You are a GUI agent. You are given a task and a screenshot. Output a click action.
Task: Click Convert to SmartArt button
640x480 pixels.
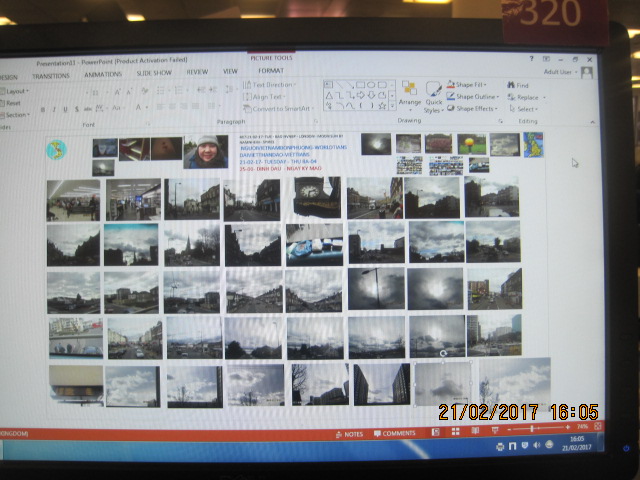tap(278, 109)
